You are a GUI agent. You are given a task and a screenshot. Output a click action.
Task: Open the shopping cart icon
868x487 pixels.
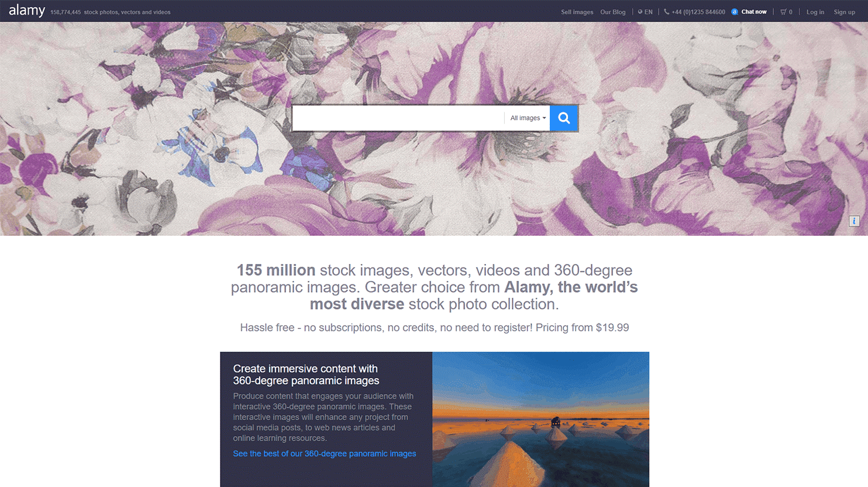pos(783,12)
